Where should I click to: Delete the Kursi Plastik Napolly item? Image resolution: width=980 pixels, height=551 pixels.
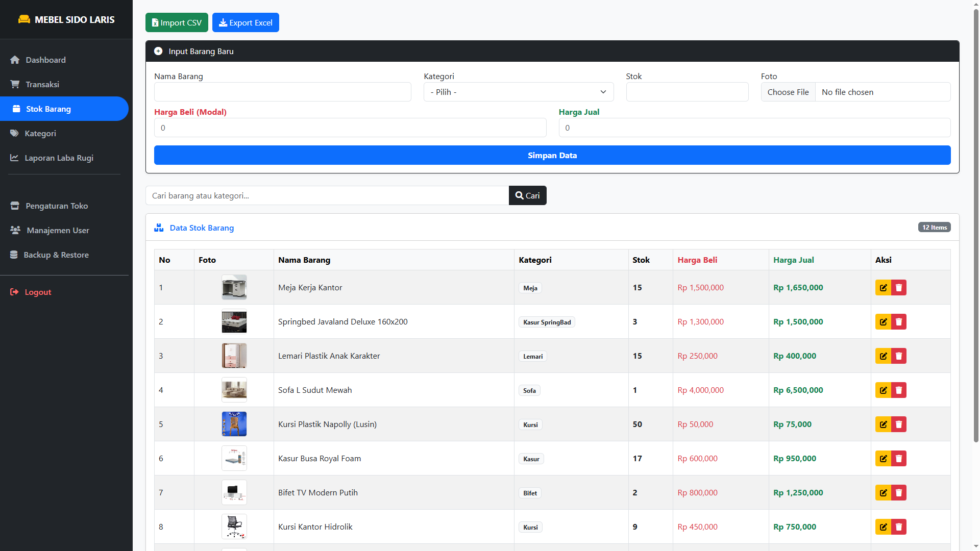[899, 424]
